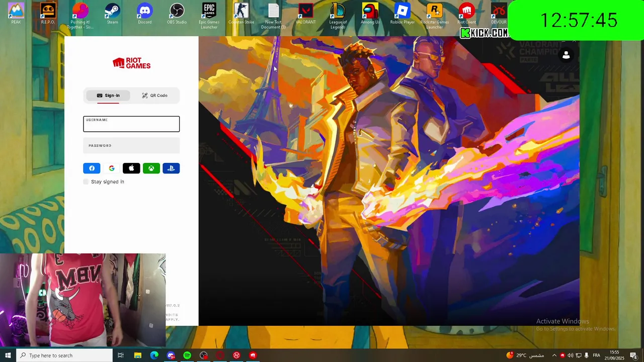Open the Pushing It! Together shortcut
Screen dimensions: 644x362
(x=80, y=16)
